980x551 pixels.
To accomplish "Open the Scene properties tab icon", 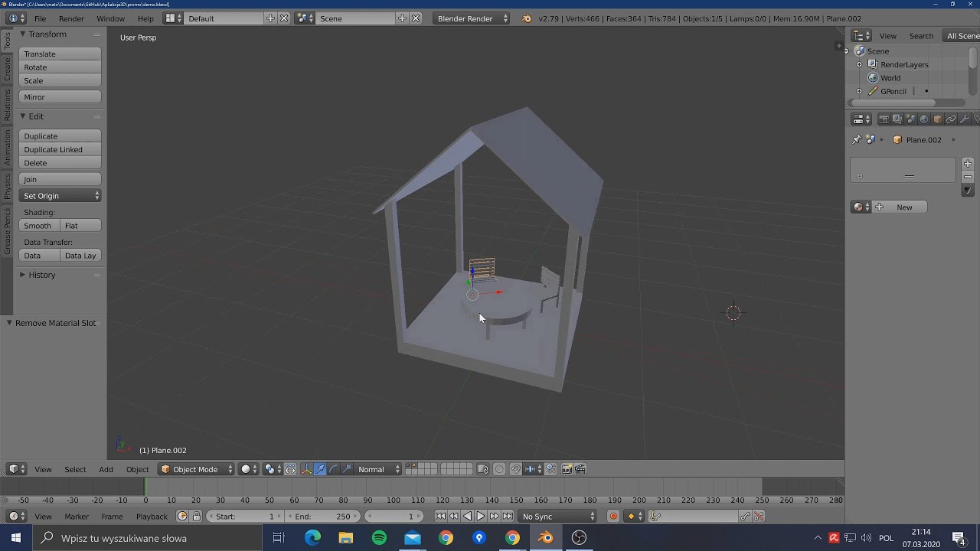I will pos(910,119).
